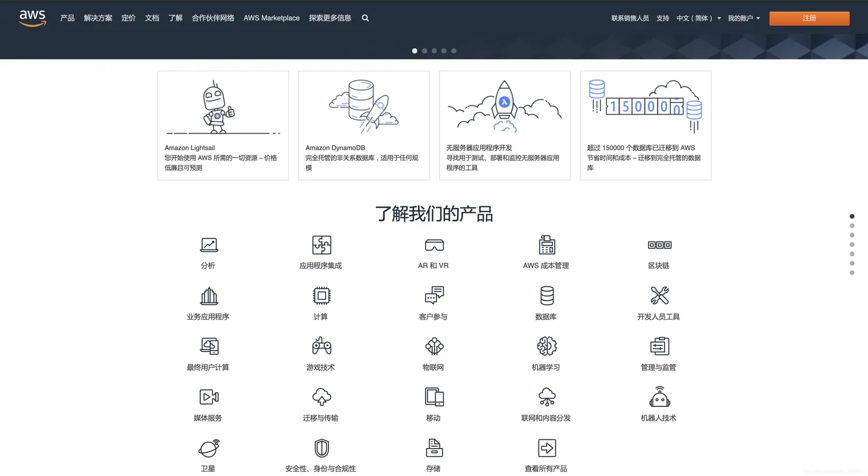
Task: Open the 卫星 satellite planet icon
Action: (209, 447)
